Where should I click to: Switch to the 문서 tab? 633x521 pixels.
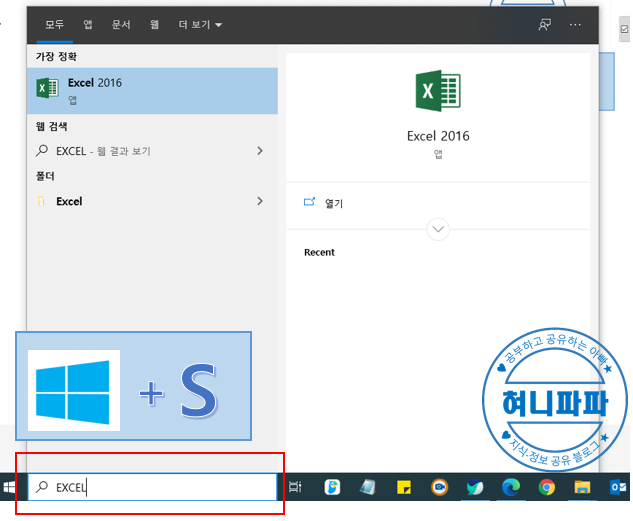point(121,25)
